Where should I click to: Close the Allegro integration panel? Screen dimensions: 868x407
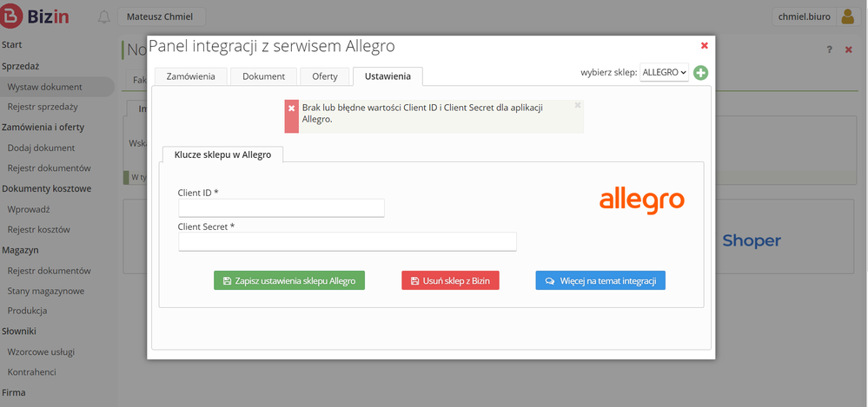pos(704,45)
